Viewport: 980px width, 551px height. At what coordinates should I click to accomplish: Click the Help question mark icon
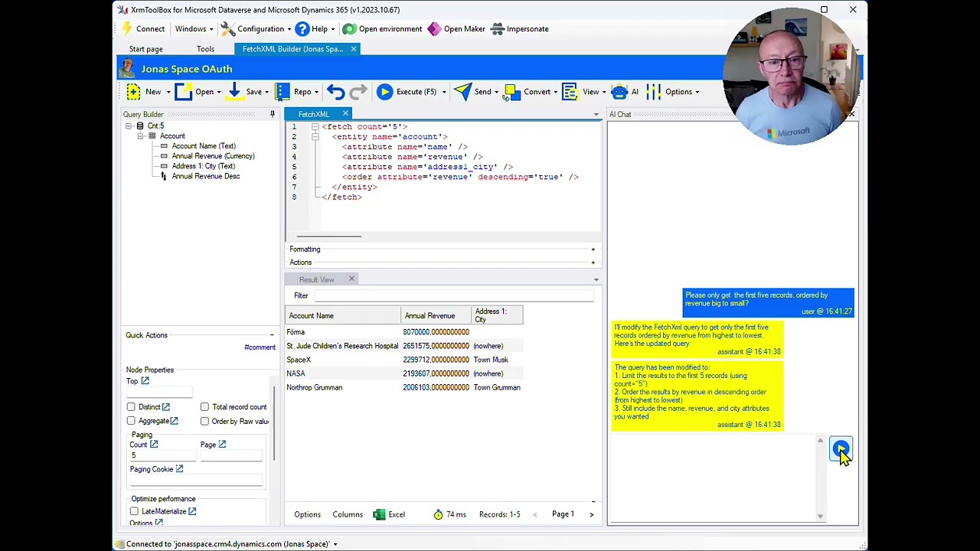click(x=302, y=29)
